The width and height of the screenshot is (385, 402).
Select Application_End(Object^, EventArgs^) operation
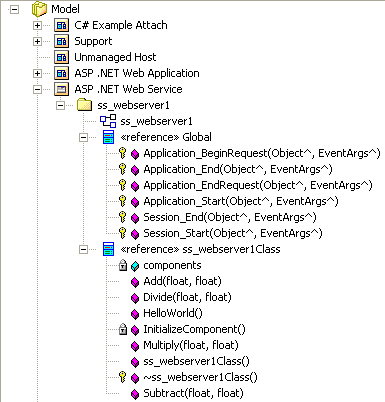click(x=238, y=170)
